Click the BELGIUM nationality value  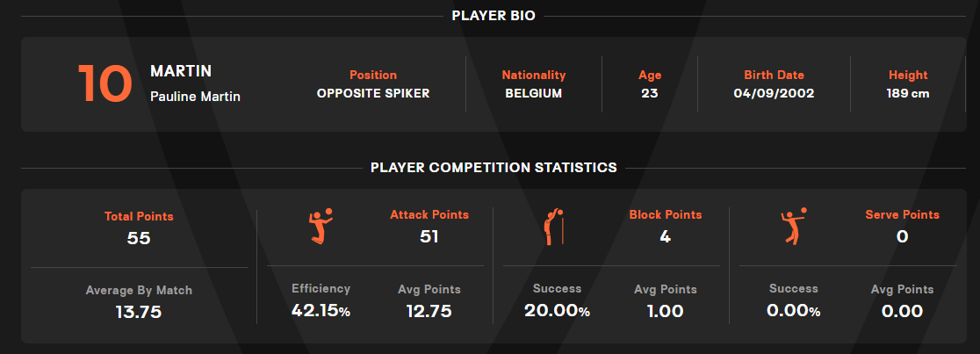(x=534, y=93)
